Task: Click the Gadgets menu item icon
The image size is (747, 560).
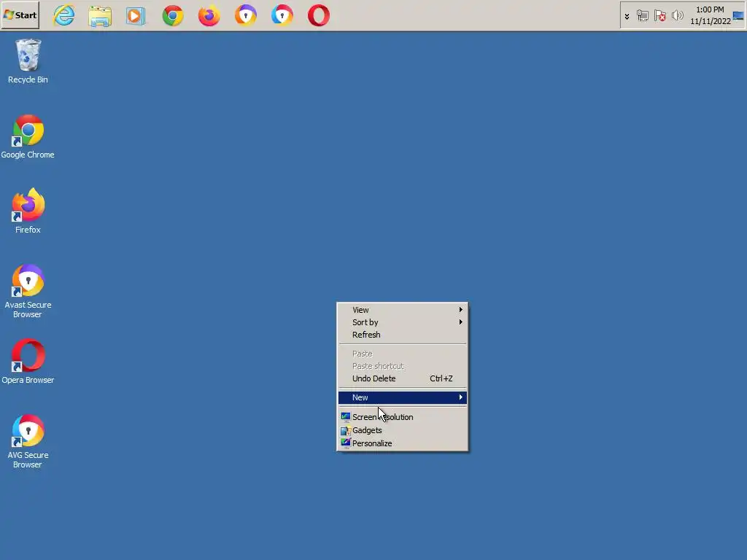Action: tap(345, 430)
